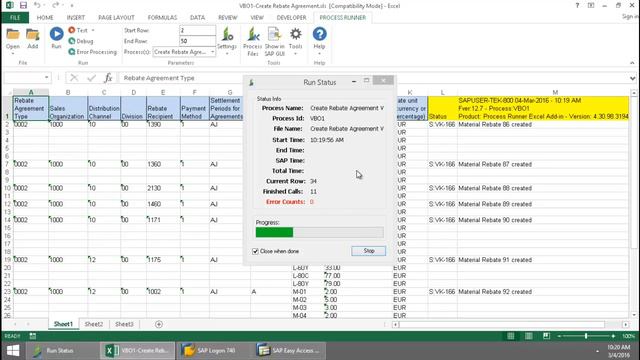Click the Insert Function fx icon

click(x=108, y=78)
